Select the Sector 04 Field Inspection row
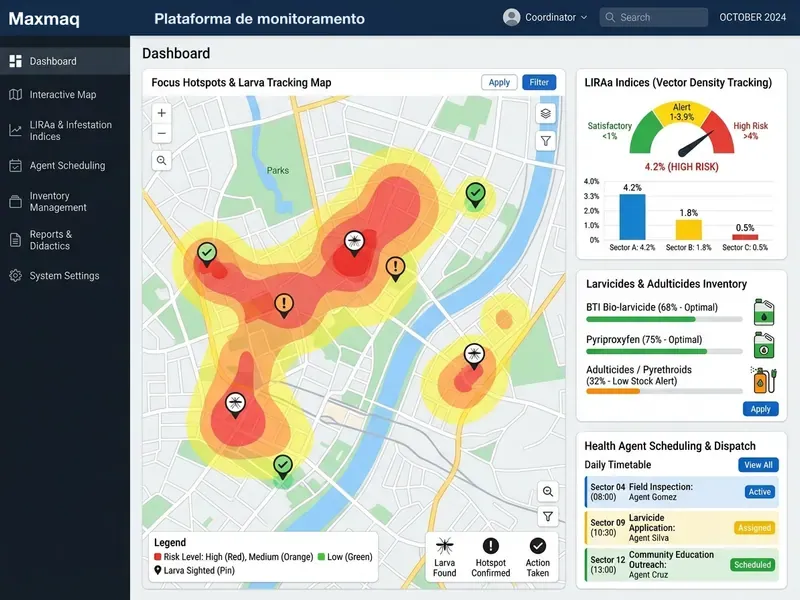This screenshot has height=600, width=800. [682, 492]
